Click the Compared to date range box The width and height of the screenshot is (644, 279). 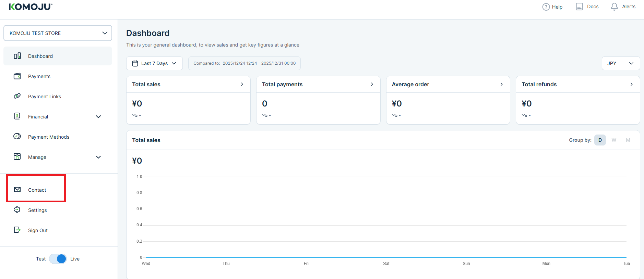tap(245, 63)
